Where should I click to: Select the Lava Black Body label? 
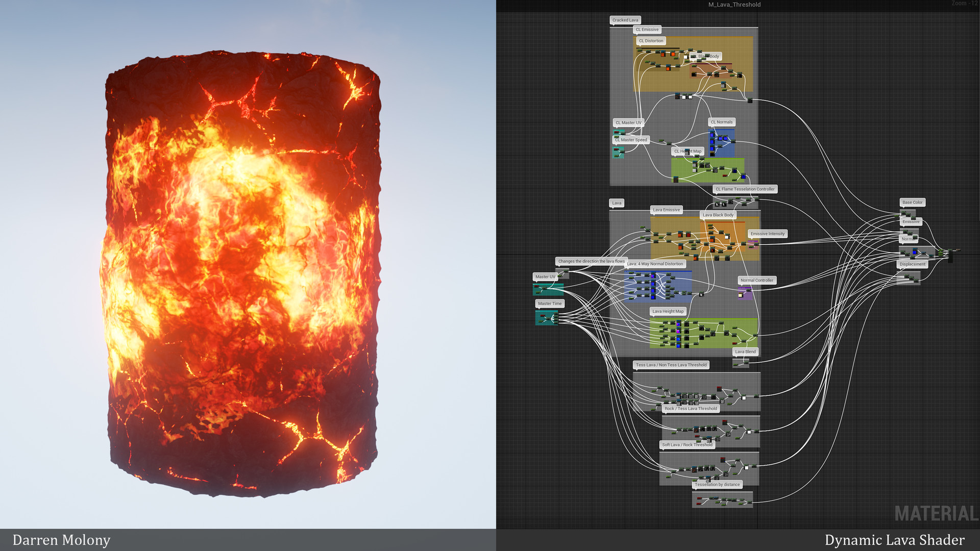(718, 215)
